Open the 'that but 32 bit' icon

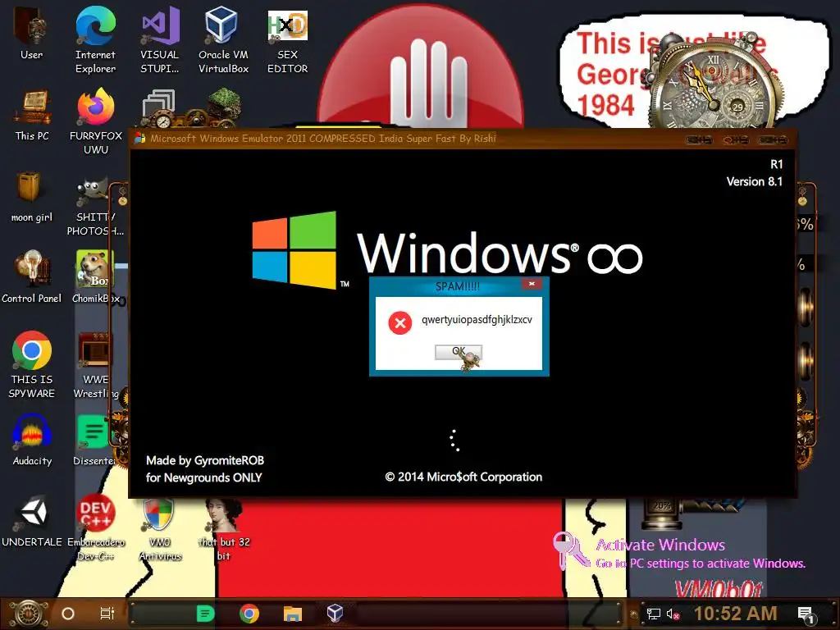(x=224, y=529)
